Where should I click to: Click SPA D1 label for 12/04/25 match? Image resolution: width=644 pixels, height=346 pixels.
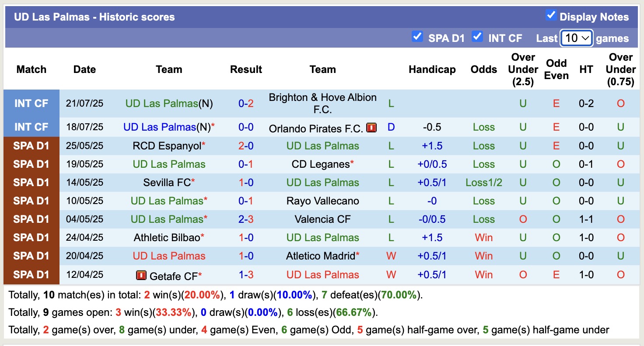click(x=31, y=275)
